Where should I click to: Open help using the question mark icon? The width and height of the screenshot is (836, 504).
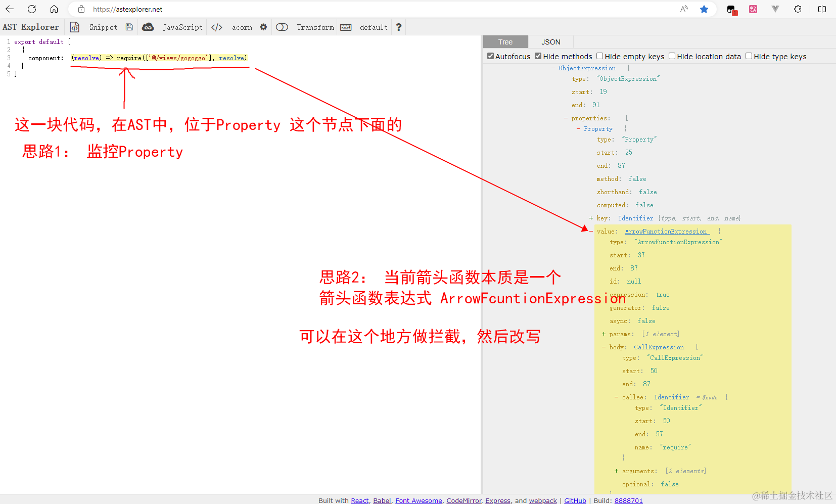(399, 27)
